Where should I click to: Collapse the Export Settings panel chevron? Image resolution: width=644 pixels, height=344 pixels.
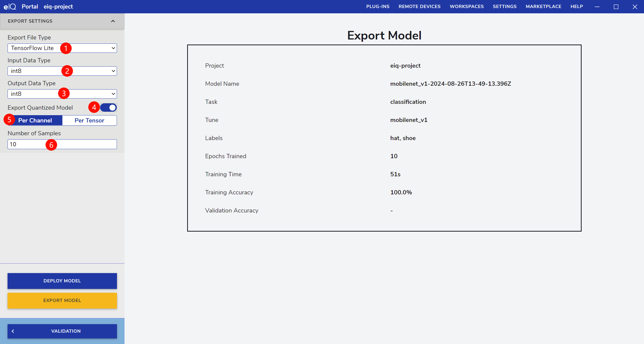pyautogui.click(x=113, y=21)
